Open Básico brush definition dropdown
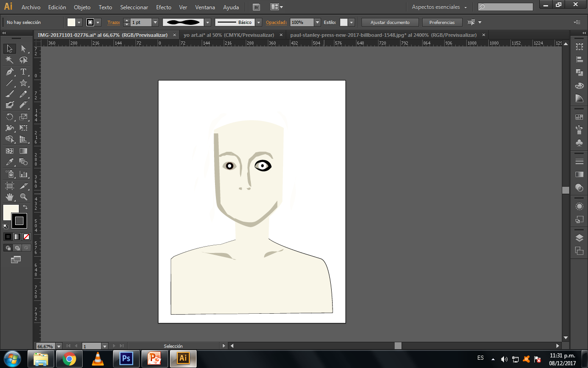588x368 pixels. pos(259,22)
